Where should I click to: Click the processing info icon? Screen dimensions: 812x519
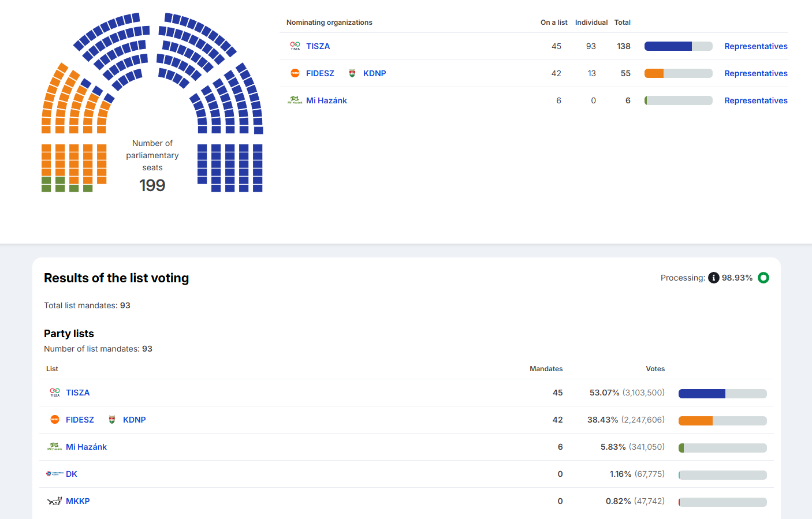coord(714,278)
